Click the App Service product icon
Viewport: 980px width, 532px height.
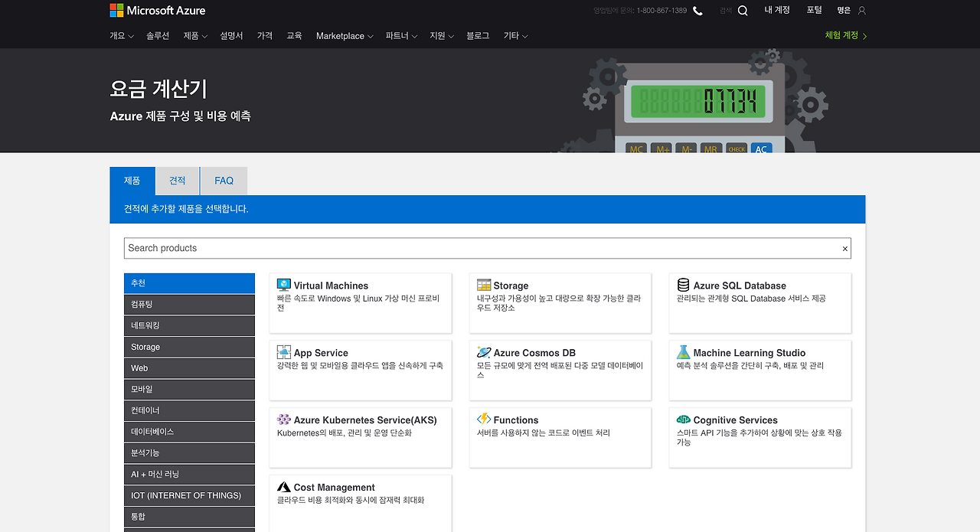click(x=284, y=352)
